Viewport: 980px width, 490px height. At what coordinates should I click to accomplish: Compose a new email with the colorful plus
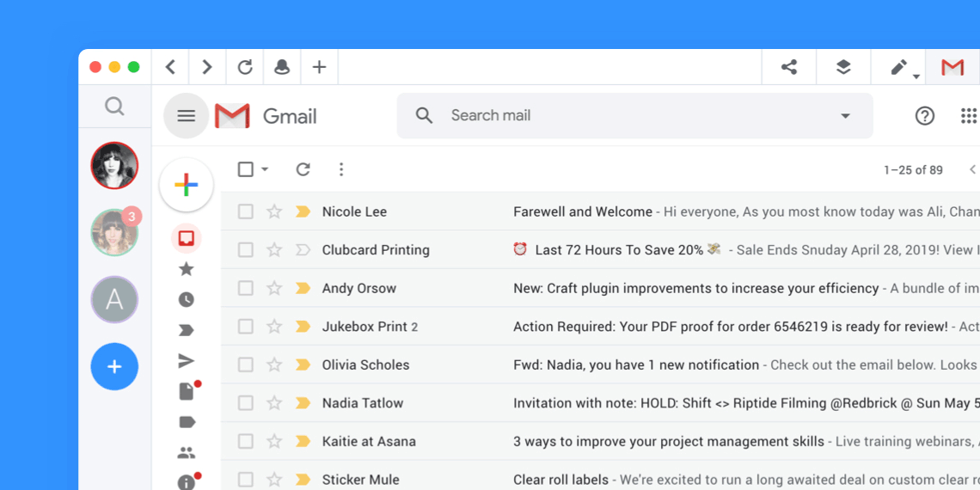point(187,185)
